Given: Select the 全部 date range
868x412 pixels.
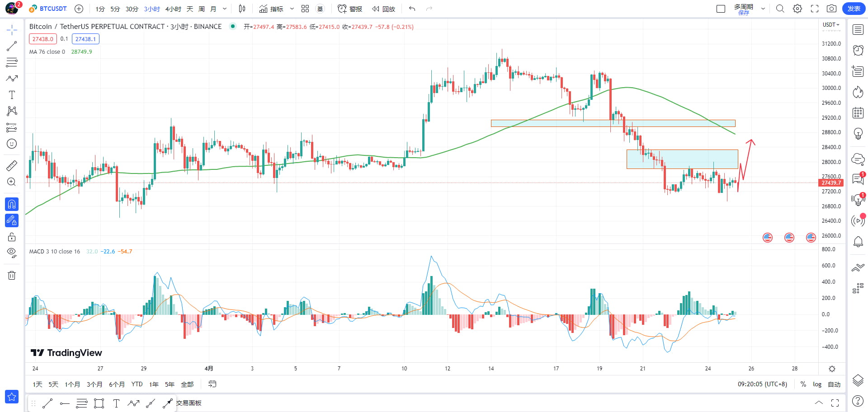Looking at the screenshot, I should point(187,384).
